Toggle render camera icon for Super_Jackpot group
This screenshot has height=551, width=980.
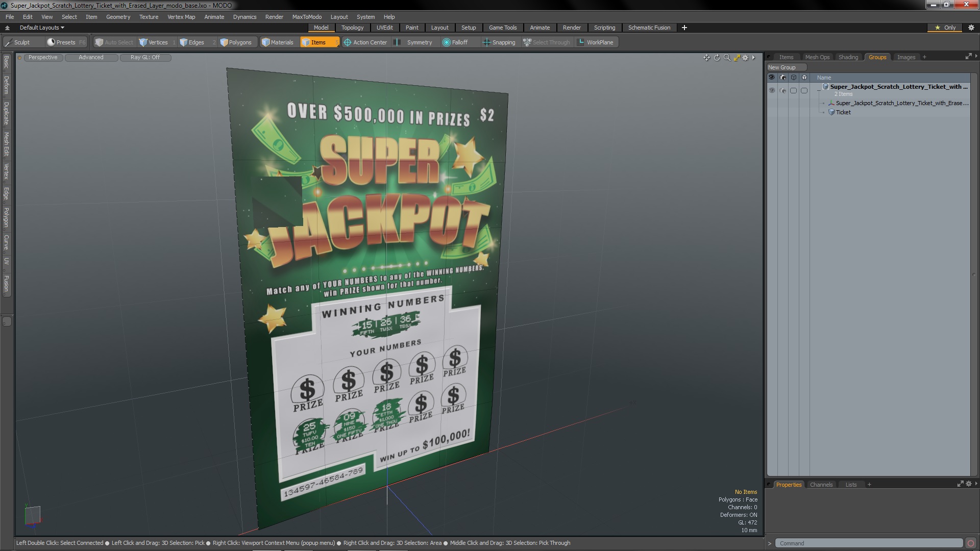783,90
